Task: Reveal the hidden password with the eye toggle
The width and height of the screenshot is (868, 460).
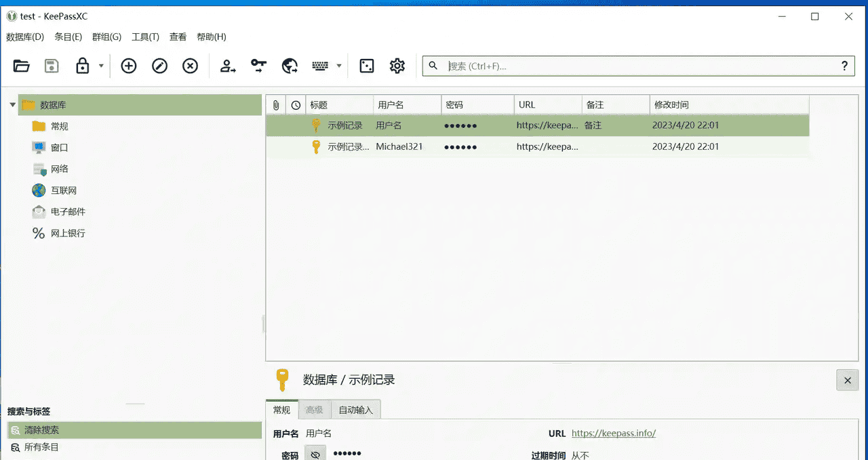Action: pyautogui.click(x=315, y=453)
